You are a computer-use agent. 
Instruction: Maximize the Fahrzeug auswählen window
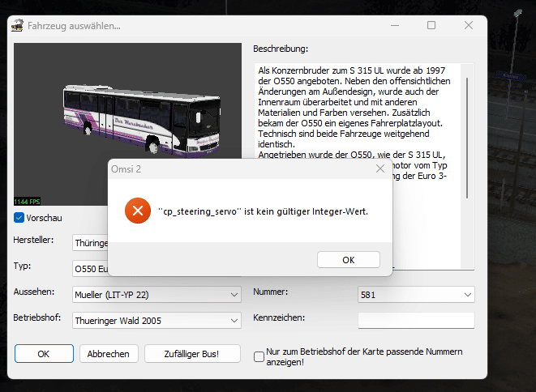pos(431,26)
